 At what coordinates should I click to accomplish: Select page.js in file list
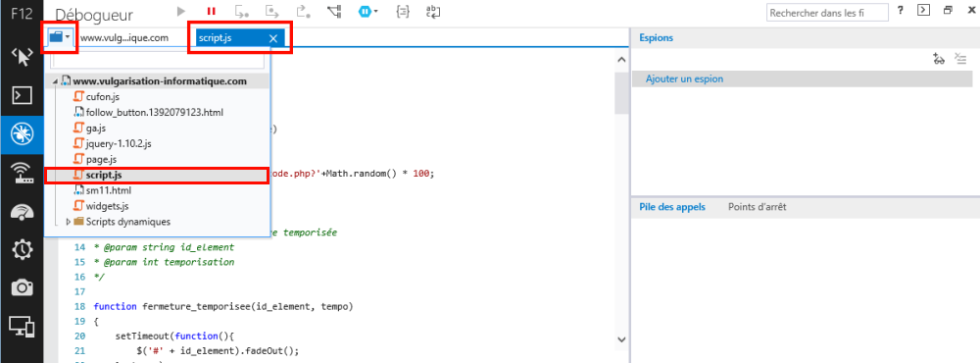(101, 159)
